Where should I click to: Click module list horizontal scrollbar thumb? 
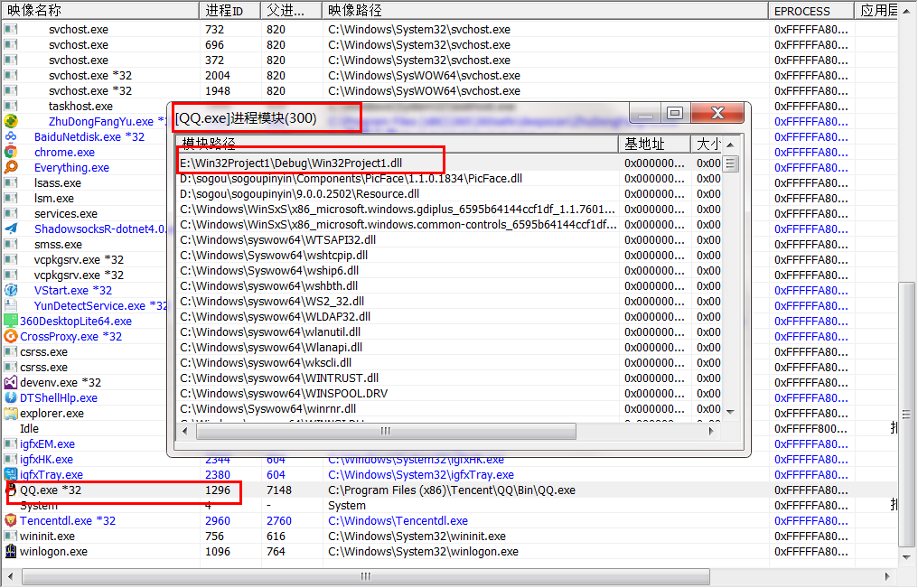[386, 431]
